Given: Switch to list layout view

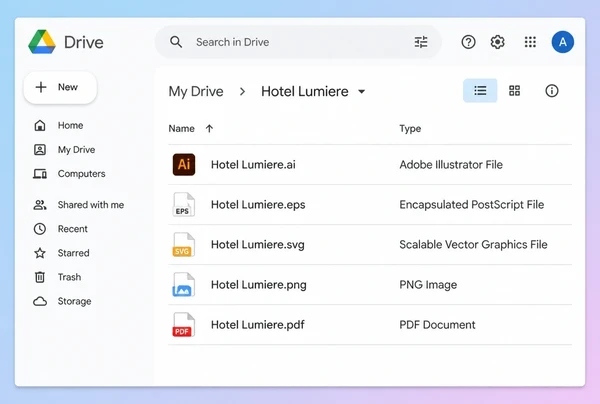Looking at the screenshot, I should [x=480, y=91].
